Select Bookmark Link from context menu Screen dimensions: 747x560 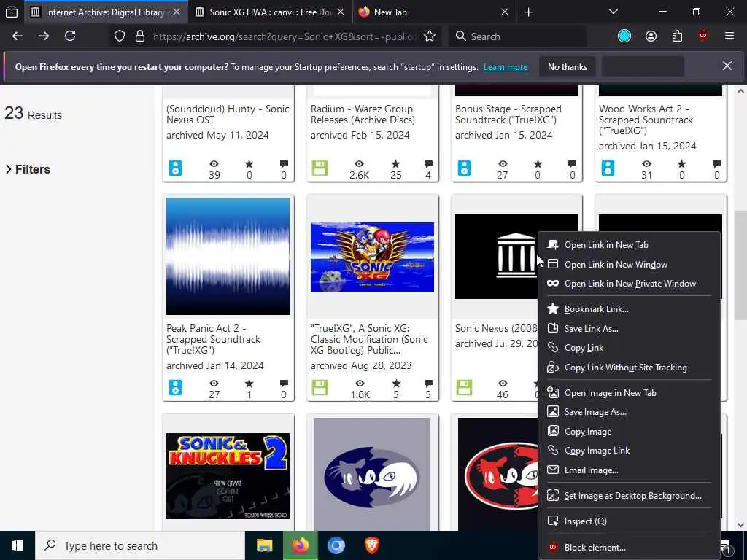point(629,309)
